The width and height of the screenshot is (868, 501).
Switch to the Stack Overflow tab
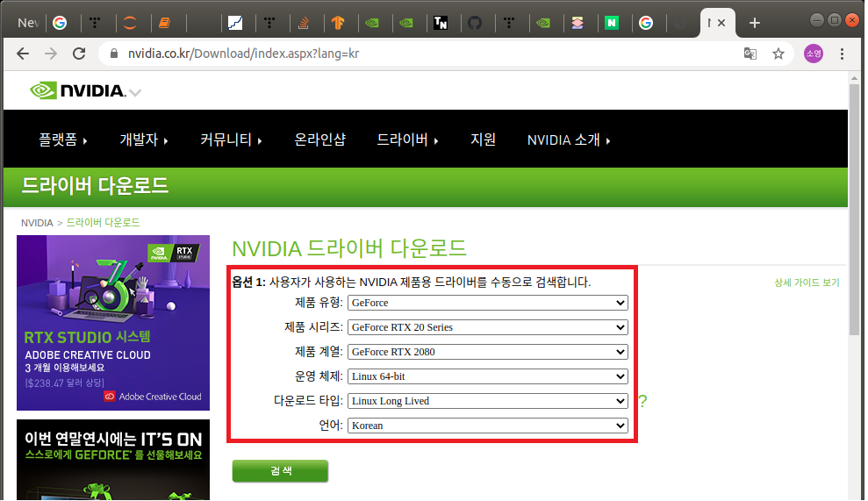pos(304,23)
